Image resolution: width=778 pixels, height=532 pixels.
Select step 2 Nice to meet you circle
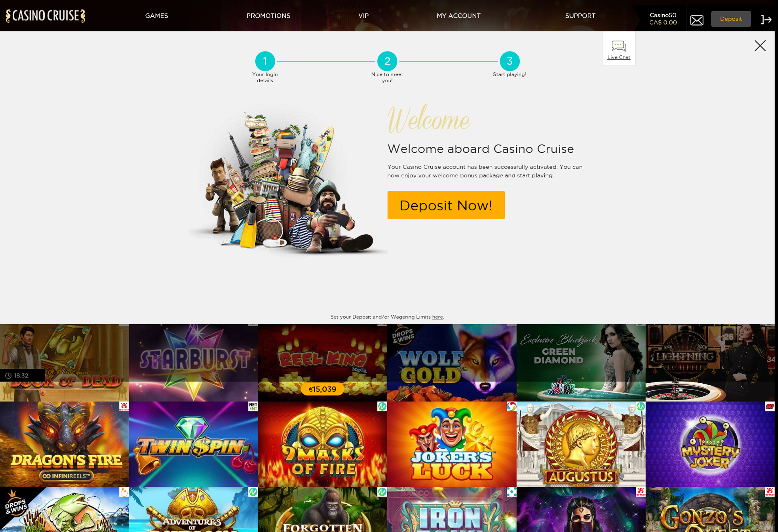387,61
